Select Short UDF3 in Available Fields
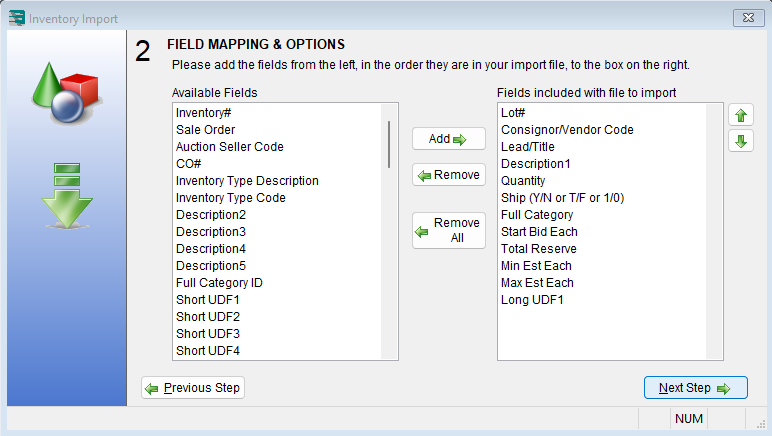 click(x=278, y=334)
